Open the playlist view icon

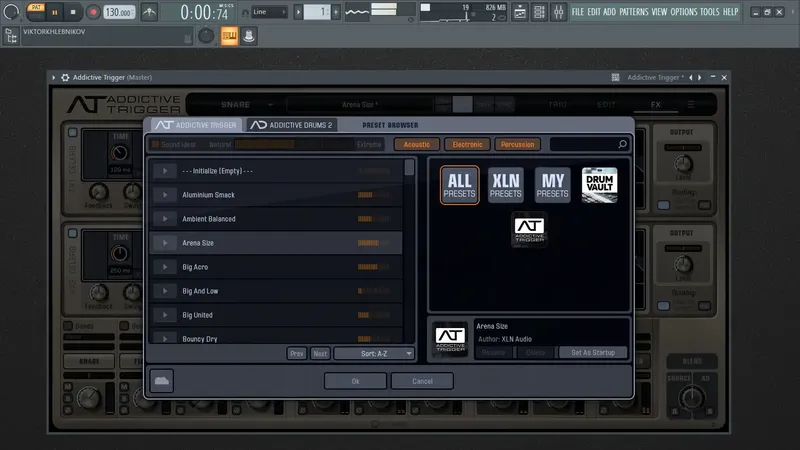tap(519, 12)
